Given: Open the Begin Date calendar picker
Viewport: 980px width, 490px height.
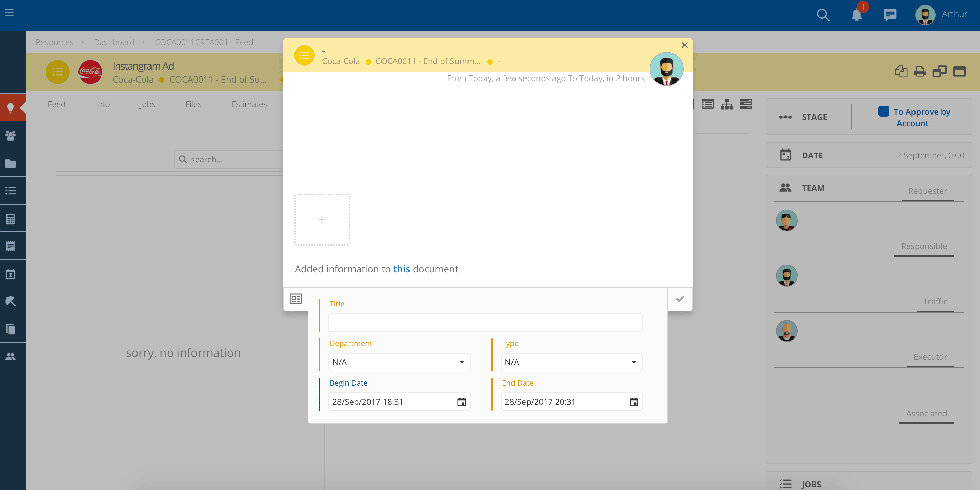Looking at the screenshot, I should click(x=461, y=402).
